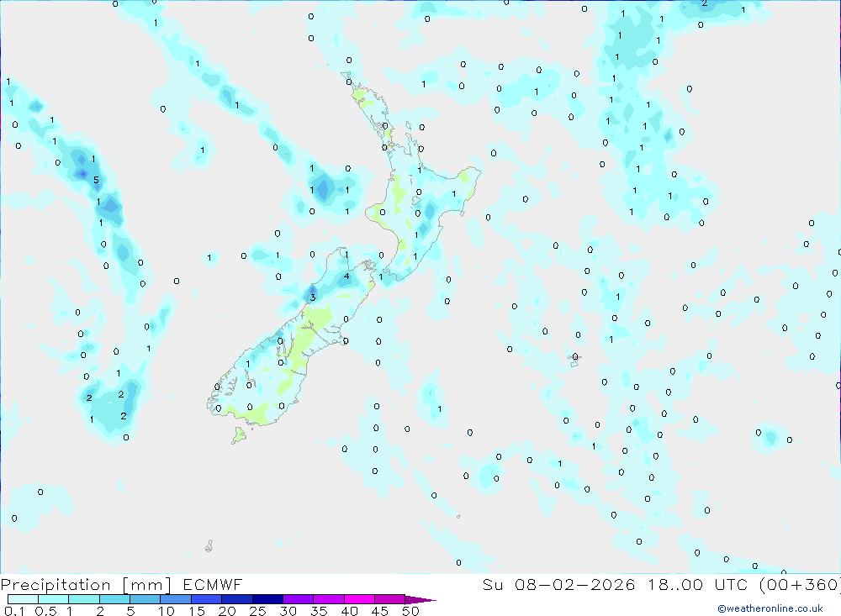Click the "(00+360)" forecast offset text
841x616 pixels.
(800, 584)
